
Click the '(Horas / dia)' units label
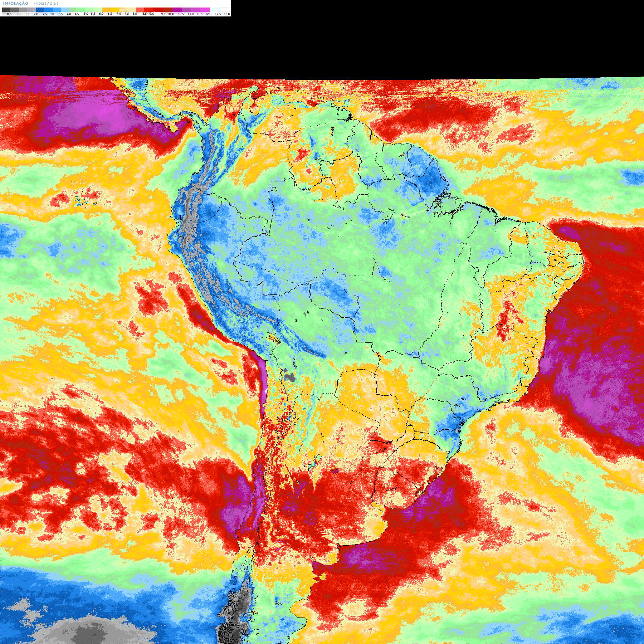coord(46,3)
